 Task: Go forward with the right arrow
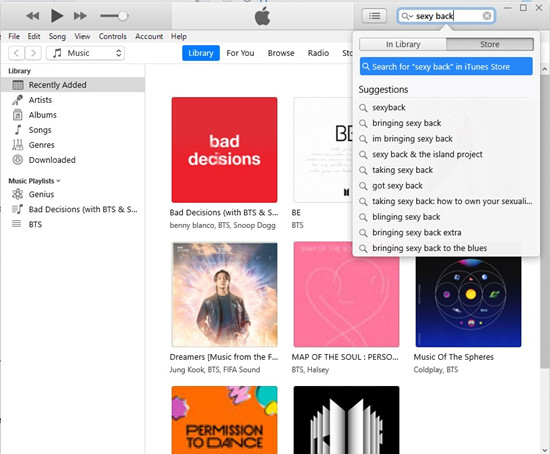click(x=33, y=53)
